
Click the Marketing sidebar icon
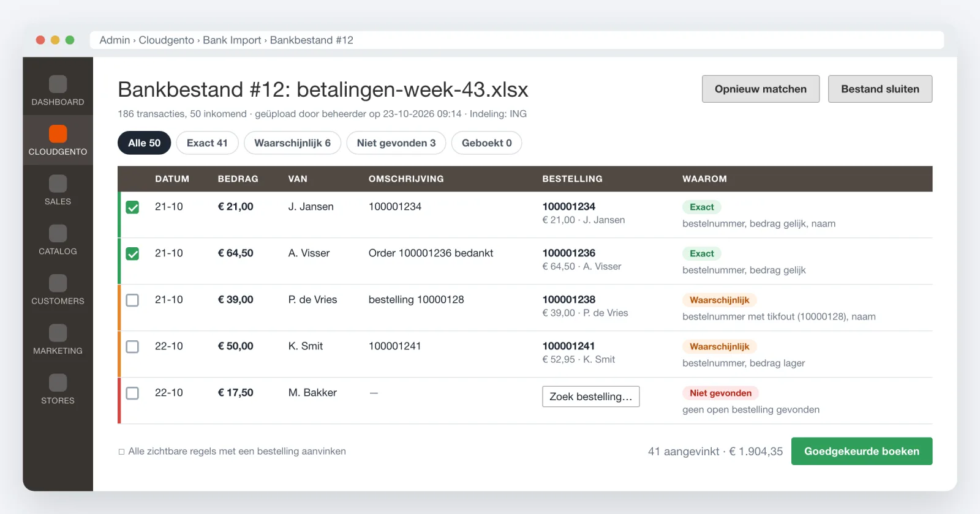point(58,333)
